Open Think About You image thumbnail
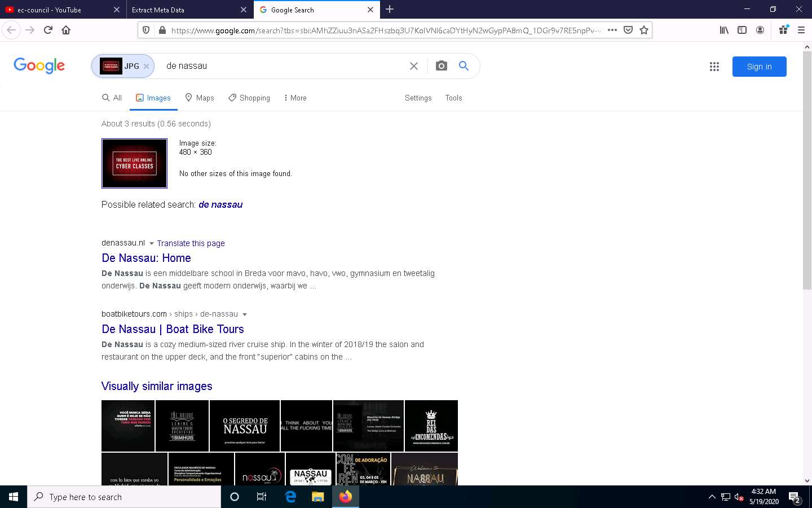 pyautogui.click(x=306, y=426)
